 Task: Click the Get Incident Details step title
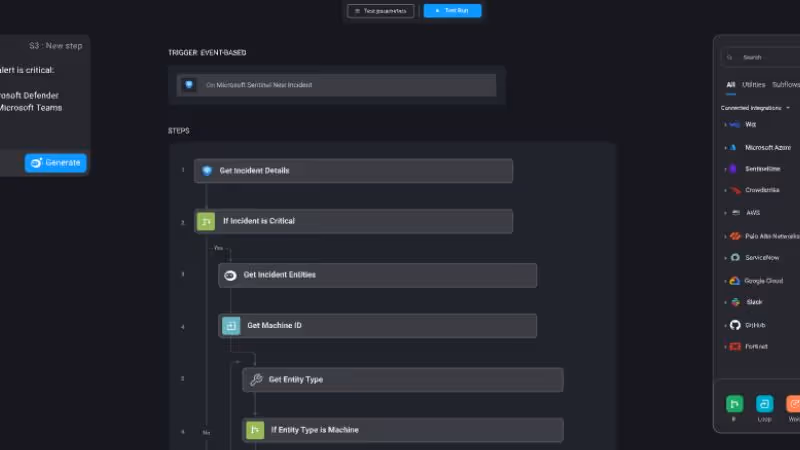point(255,170)
